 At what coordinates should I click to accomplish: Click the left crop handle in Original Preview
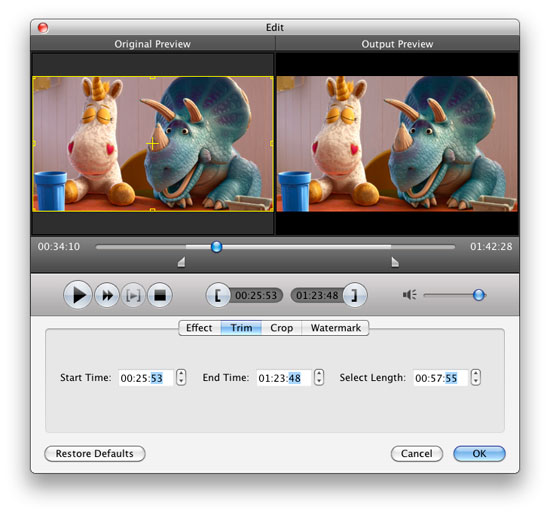point(34,143)
